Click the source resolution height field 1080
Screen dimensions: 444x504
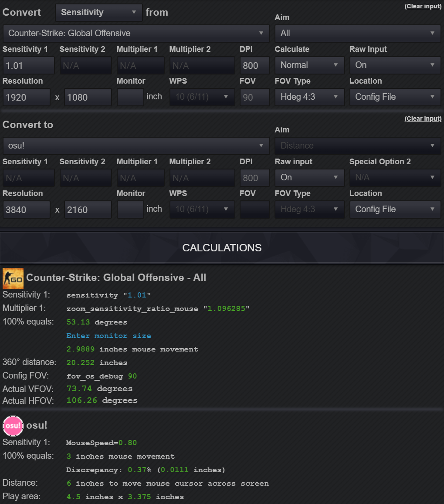tap(88, 98)
